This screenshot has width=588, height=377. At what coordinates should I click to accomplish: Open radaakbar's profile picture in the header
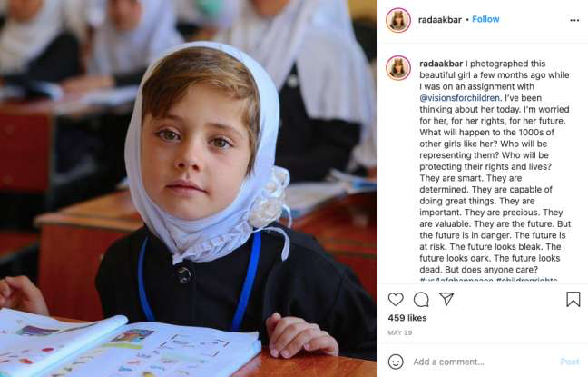398,20
